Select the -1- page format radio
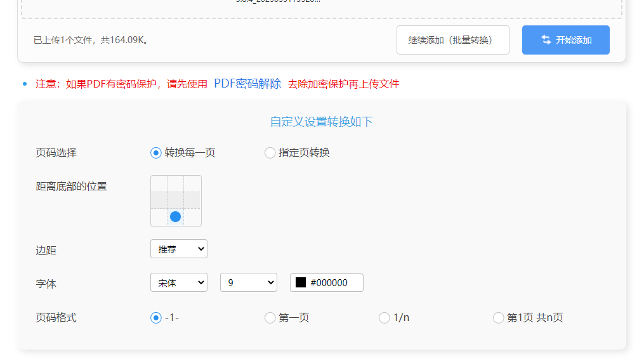 [x=155, y=317]
